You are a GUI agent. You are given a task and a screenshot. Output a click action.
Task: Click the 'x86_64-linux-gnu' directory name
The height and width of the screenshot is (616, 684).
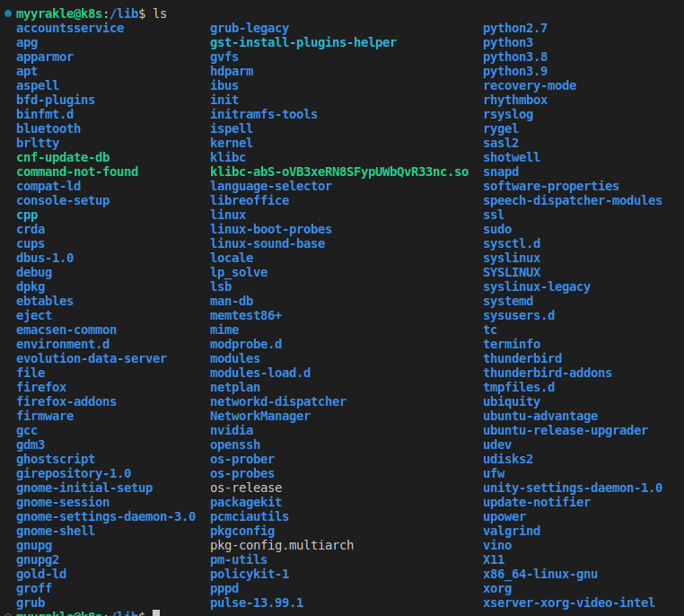pos(540,574)
